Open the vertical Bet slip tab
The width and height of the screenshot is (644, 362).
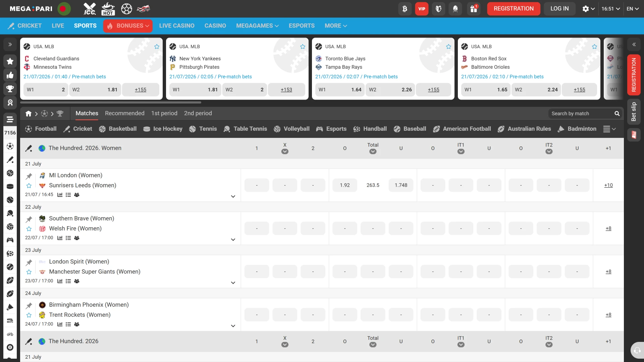tap(634, 112)
